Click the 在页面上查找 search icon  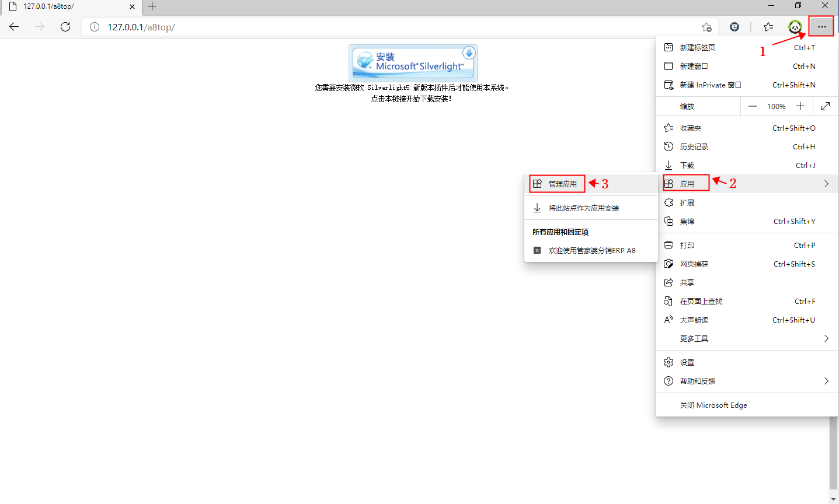669,301
